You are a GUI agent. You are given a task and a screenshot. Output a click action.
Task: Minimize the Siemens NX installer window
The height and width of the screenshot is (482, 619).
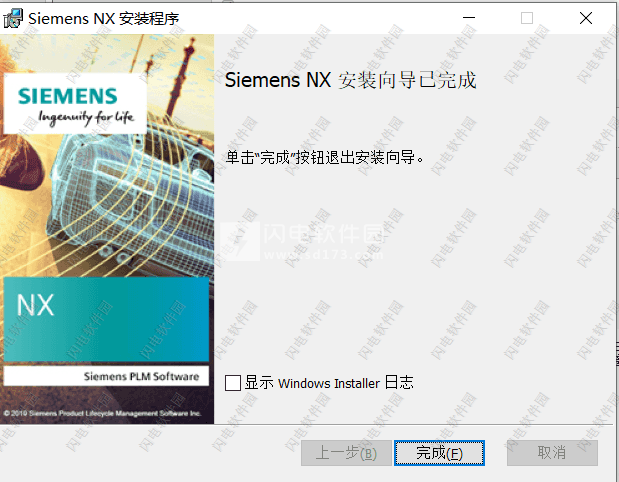469,18
